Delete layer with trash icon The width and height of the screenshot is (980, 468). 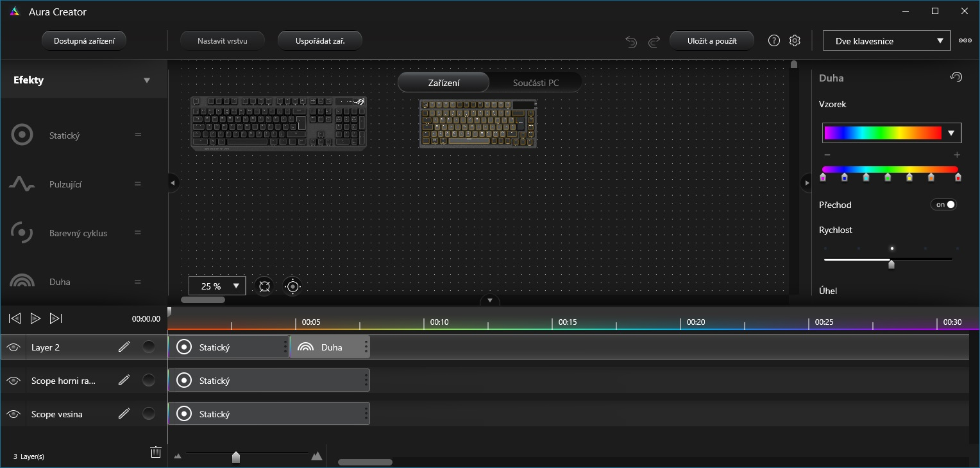click(x=155, y=452)
